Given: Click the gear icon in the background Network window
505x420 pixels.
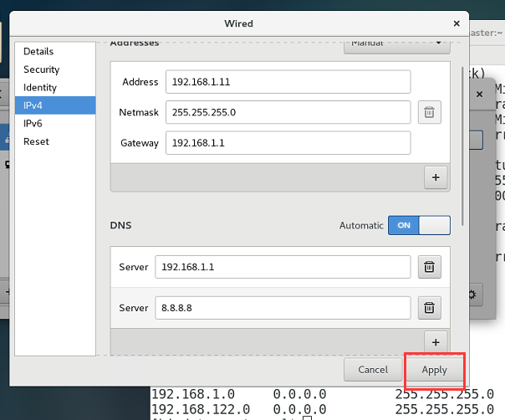Looking at the screenshot, I should 473,295.
